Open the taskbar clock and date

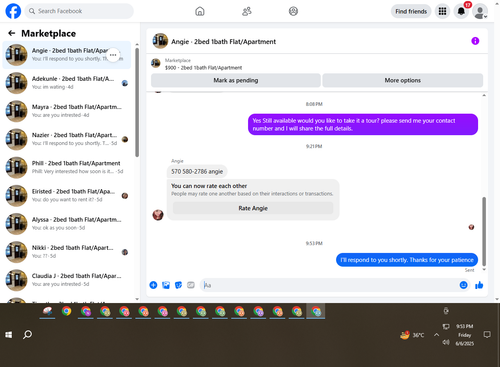(465, 335)
